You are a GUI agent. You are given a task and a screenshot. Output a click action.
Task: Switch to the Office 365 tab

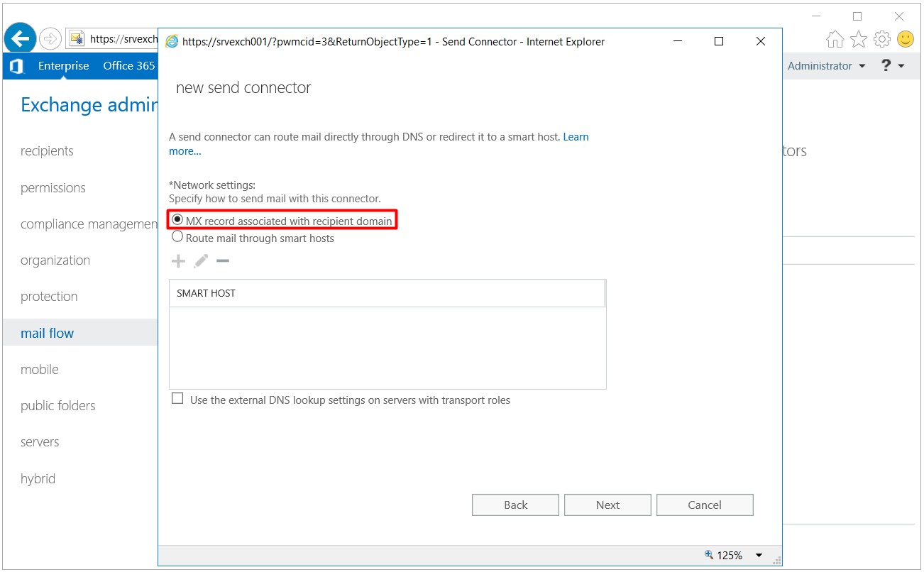tap(129, 66)
